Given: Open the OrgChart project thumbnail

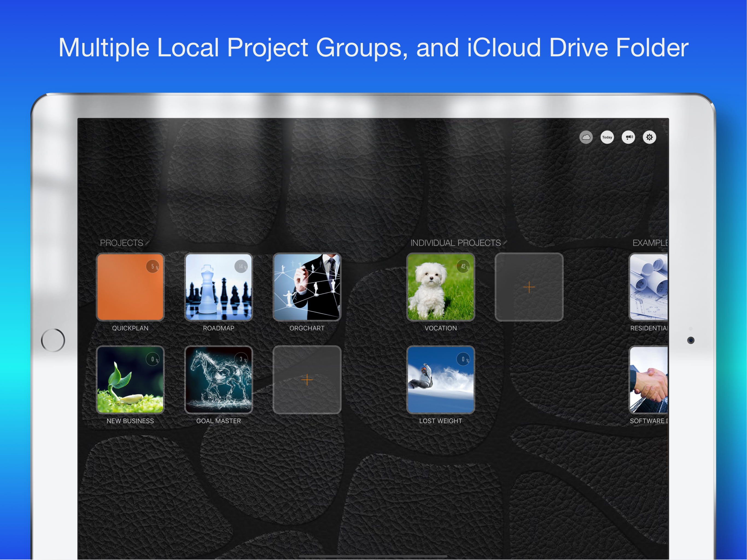Looking at the screenshot, I should click(307, 287).
